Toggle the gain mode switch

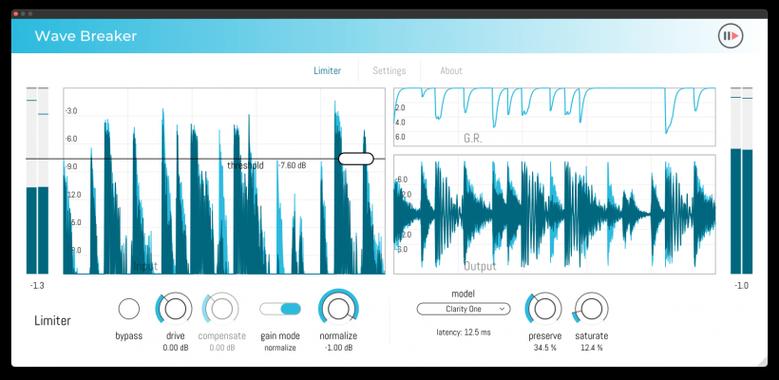pyautogui.click(x=280, y=308)
